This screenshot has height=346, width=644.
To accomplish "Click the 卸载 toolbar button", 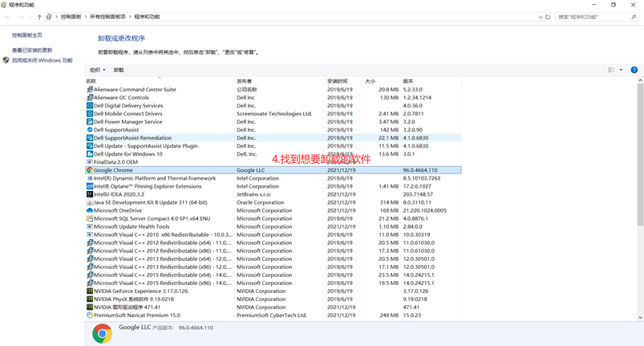I will [x=119, y=70].
